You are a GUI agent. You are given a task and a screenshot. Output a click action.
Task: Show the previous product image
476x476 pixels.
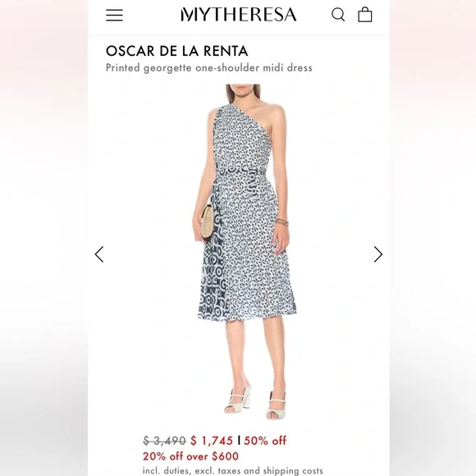coord(99,254)
